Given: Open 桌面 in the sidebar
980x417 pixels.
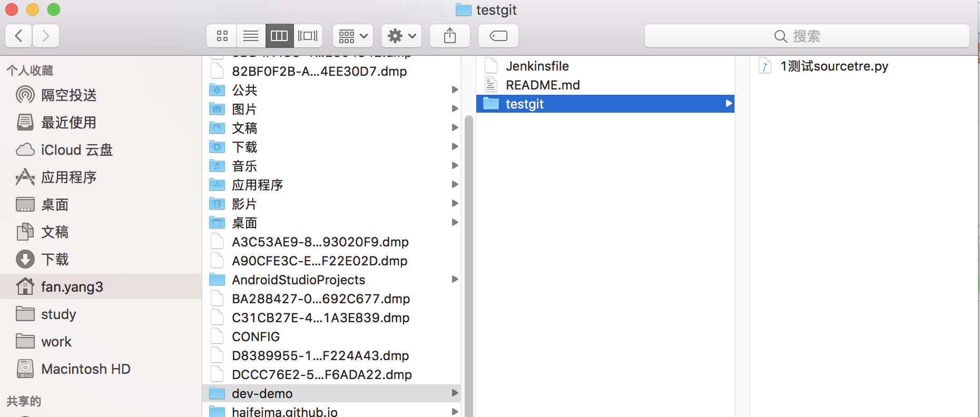Looking at the screenshot, I should pyautogui.click(x=101, y=204).
